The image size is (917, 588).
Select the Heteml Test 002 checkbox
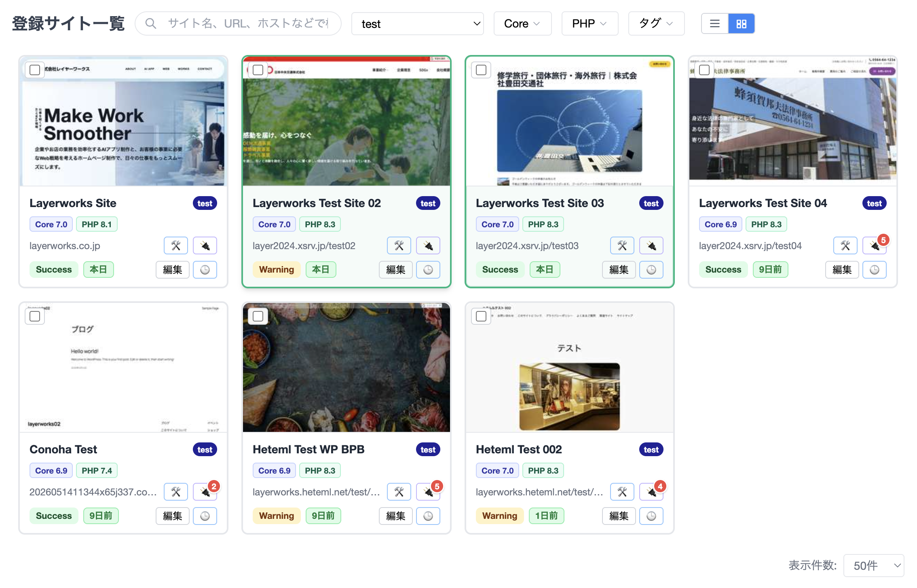pyautogui.click(x=481, y=316)
